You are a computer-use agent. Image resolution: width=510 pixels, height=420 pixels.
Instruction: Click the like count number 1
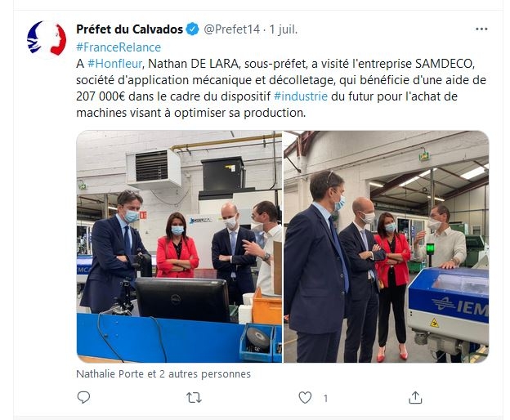click(325, 398)
